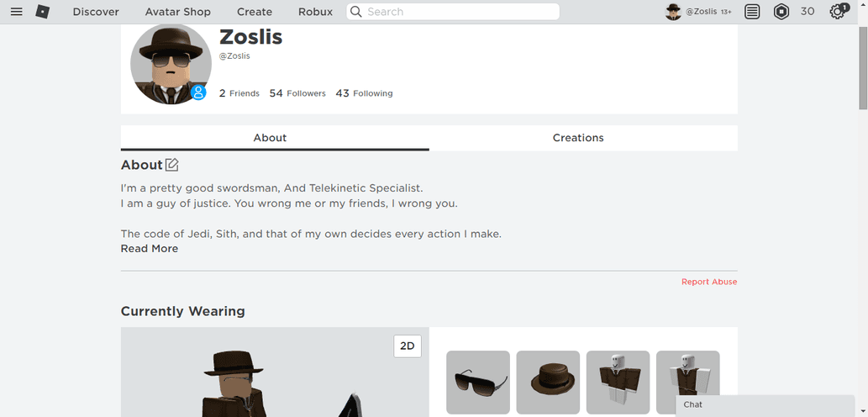Open the Chat panel

click(x=765, y=405)
